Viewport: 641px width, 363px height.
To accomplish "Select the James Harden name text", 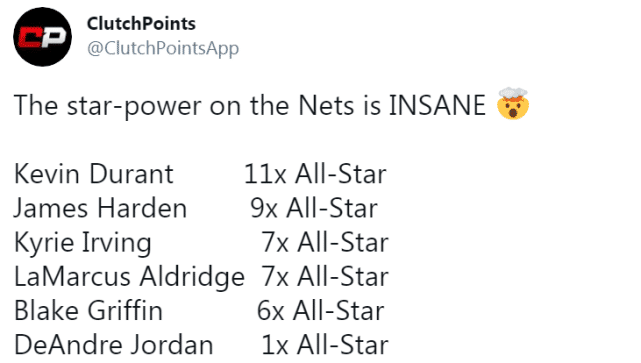I will click(x=100, y=208).
